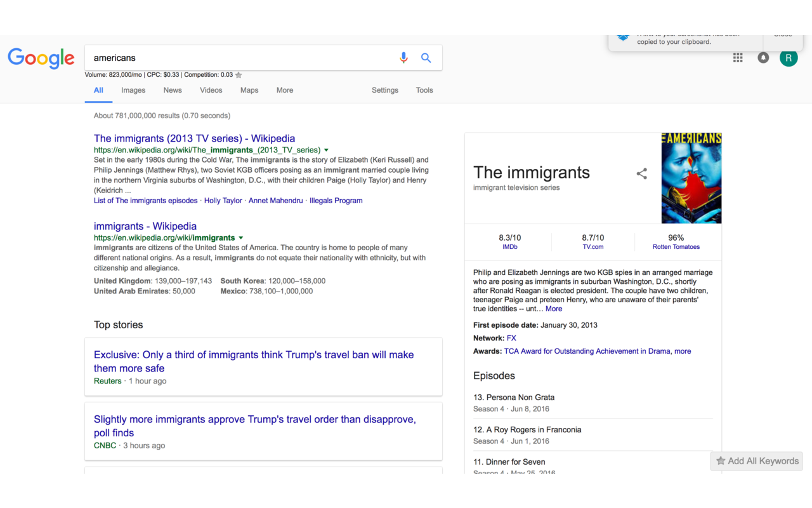
Task: Expand the first result's URL dropdown arrow
Action: (326, 150)
